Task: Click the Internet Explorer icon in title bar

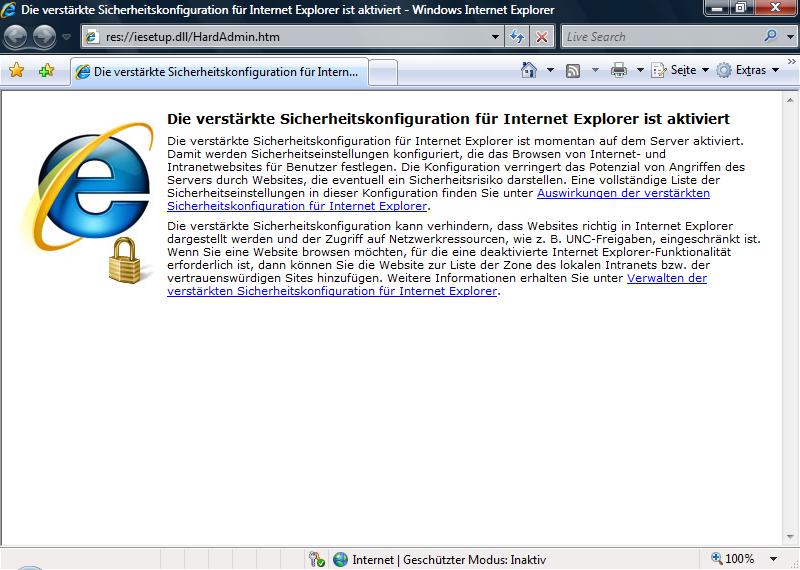Action: click(8, 10)
